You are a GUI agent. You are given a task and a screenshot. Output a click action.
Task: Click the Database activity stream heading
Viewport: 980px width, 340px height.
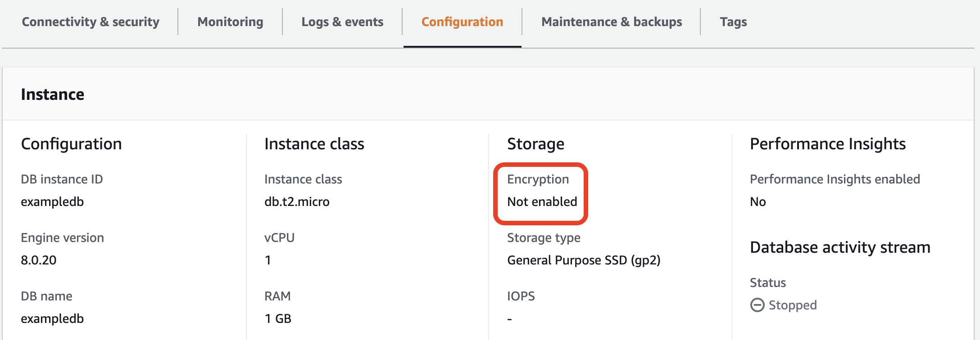coord(839,247)
